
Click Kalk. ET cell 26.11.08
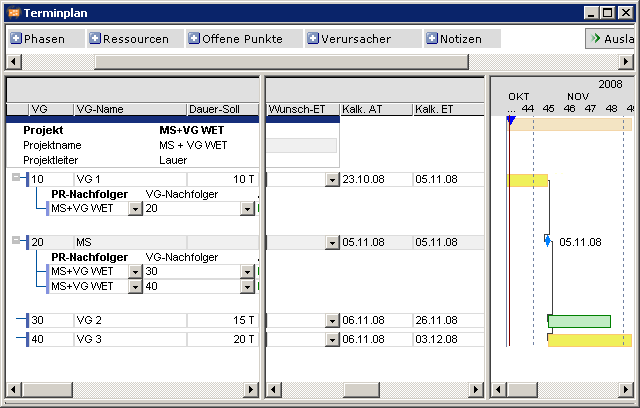(x=449, y=321)
